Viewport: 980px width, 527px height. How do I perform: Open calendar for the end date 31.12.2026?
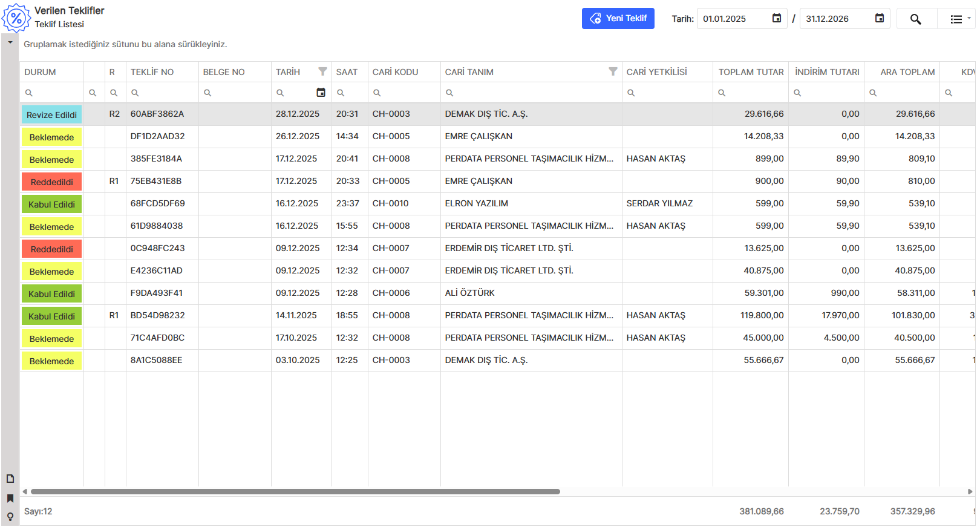tap(880, 19)
